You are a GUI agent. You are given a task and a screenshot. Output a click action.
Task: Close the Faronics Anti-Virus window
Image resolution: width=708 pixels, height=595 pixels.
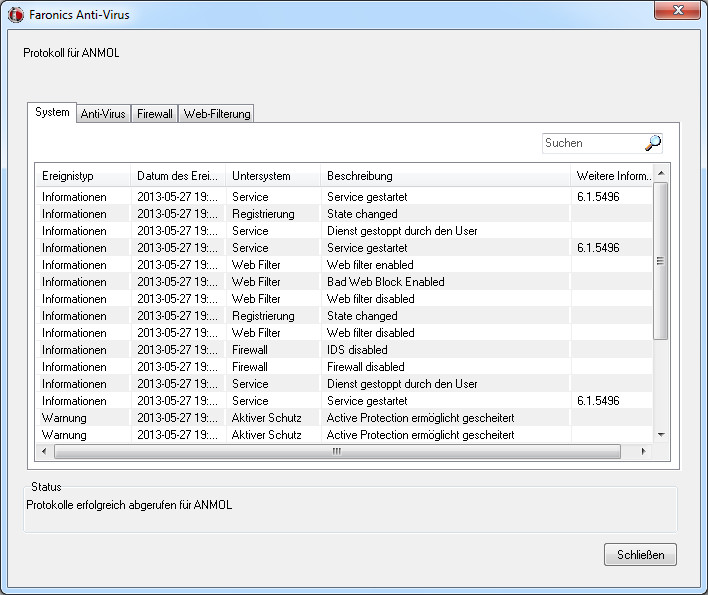pyautogui.click(x=677, y=10)
